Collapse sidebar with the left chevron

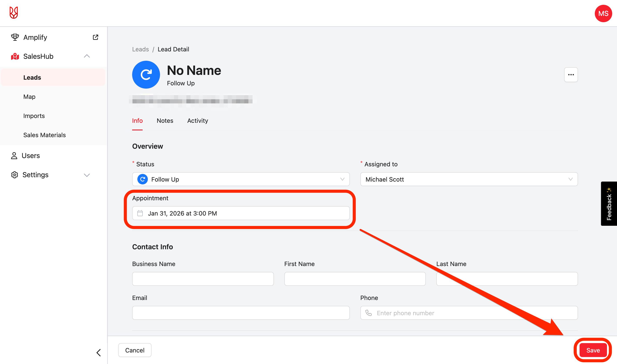pos(99,352)
